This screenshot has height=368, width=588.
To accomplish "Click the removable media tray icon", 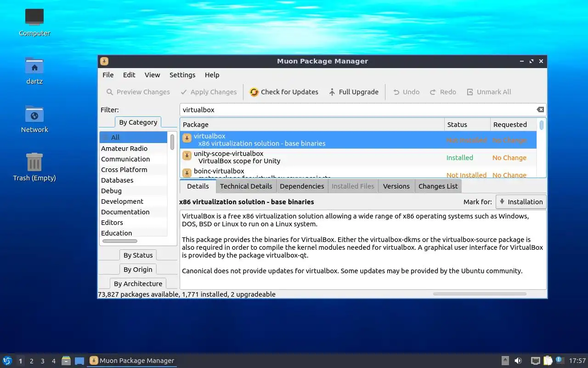I will [505, 361].
